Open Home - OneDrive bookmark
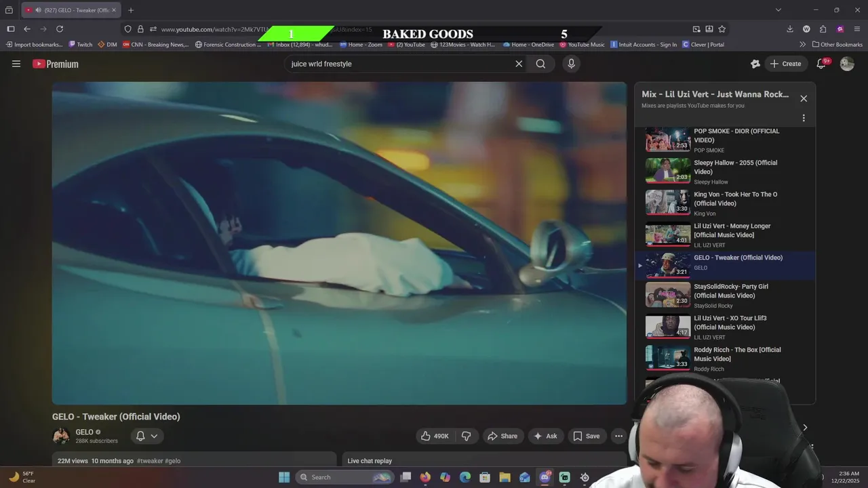 tap(528, 45)
